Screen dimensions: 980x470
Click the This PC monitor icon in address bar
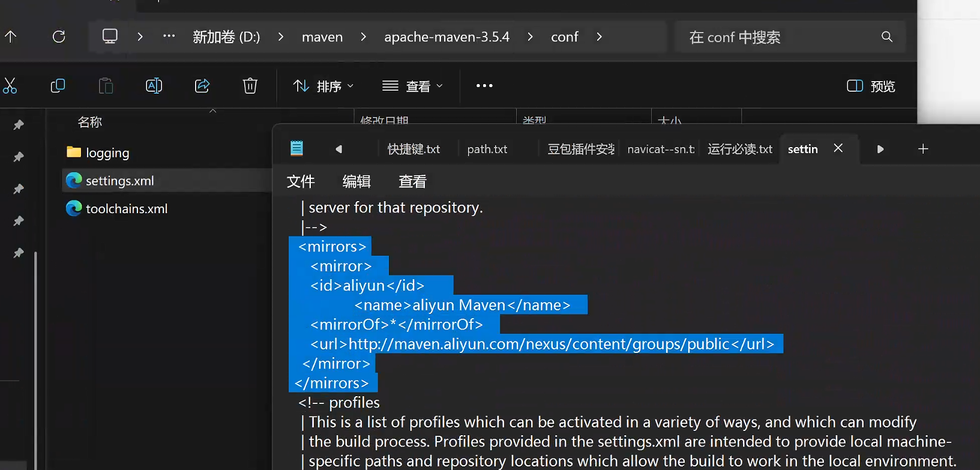[110, 36]
